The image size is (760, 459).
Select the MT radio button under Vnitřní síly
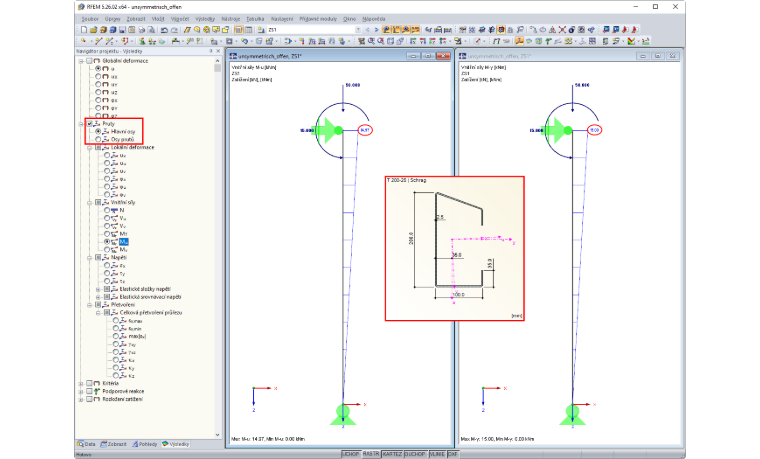point(107,234)
